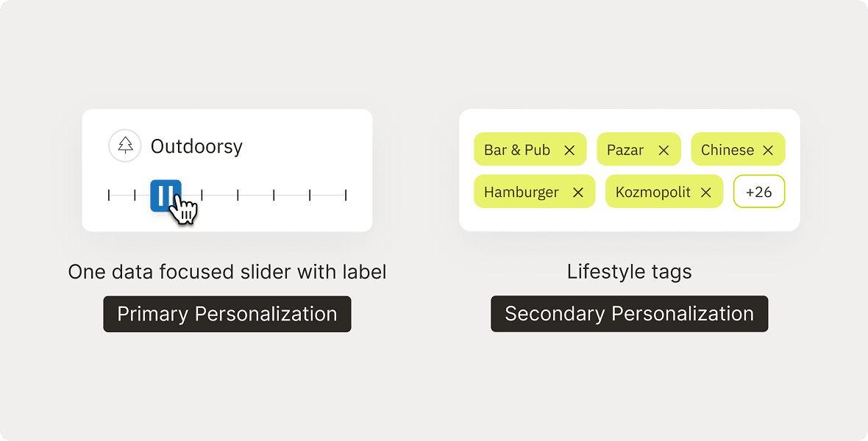Select the cursor pointer icon under the slider

point(182,207)
